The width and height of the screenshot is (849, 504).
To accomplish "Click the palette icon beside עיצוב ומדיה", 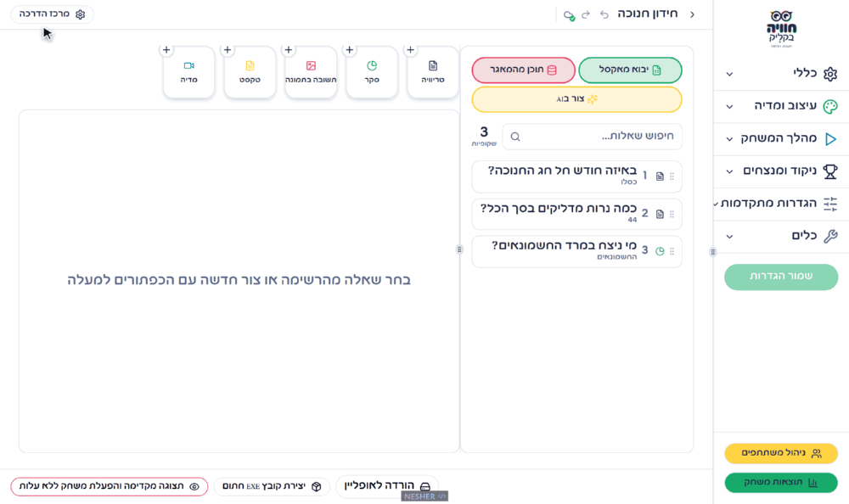I will coord(830,107).
